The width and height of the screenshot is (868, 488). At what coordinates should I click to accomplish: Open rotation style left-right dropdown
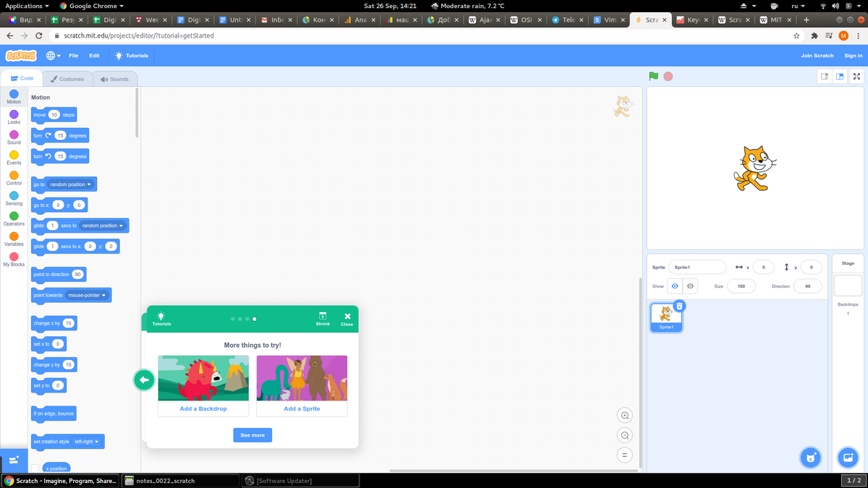point(88,442)
